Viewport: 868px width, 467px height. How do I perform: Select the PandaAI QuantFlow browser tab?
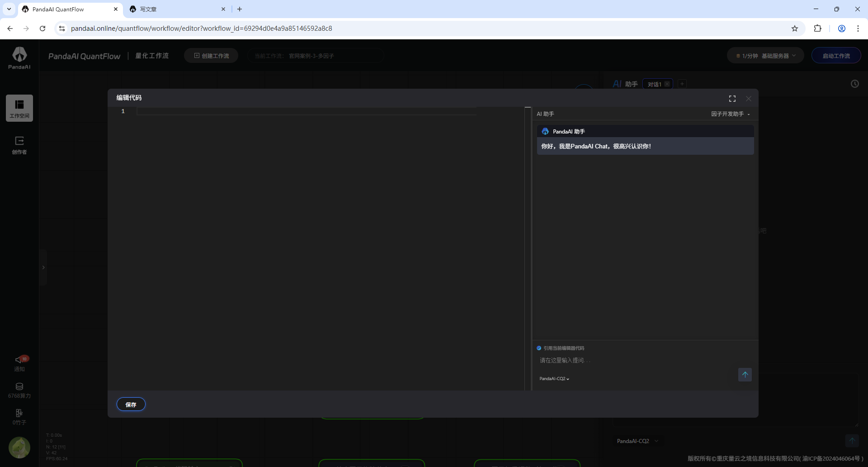[x=71, y=9]
